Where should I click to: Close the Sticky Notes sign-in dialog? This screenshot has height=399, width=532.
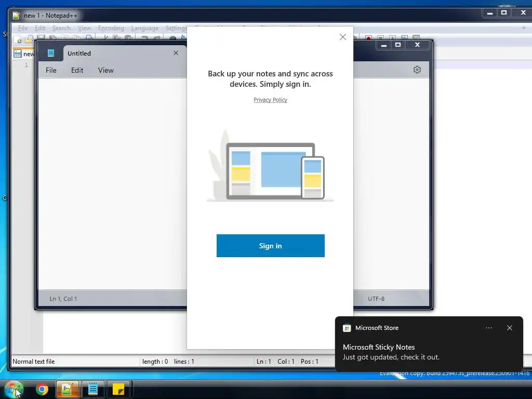tap(343, 37)
